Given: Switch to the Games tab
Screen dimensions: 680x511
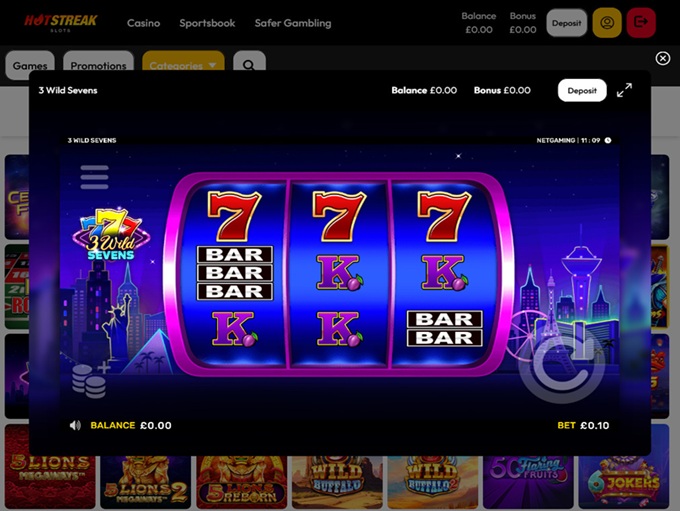Looking at the screenshot, I should (x=30, y=65).
